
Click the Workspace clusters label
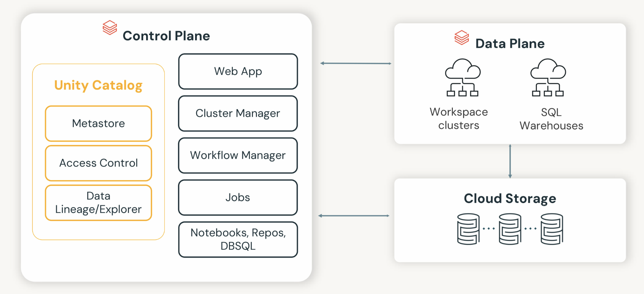tap(459, 119)
